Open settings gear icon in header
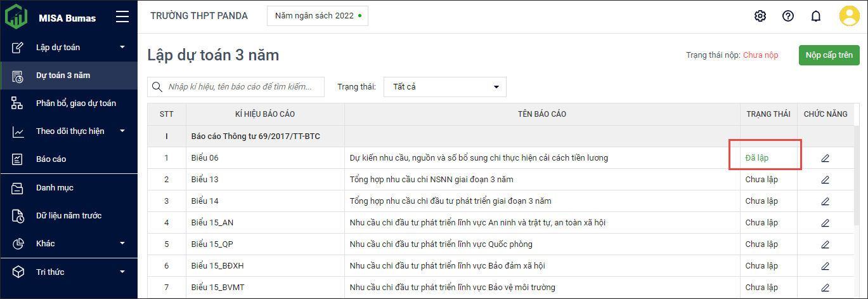868x299 pixels. click(x=760, y=17)
